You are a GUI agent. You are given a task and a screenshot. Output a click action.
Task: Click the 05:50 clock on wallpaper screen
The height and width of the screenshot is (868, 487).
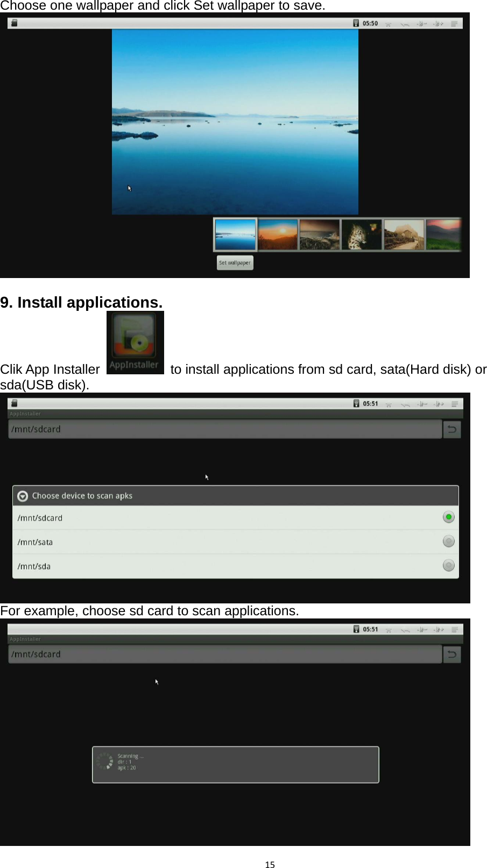(x=370, y=24)
